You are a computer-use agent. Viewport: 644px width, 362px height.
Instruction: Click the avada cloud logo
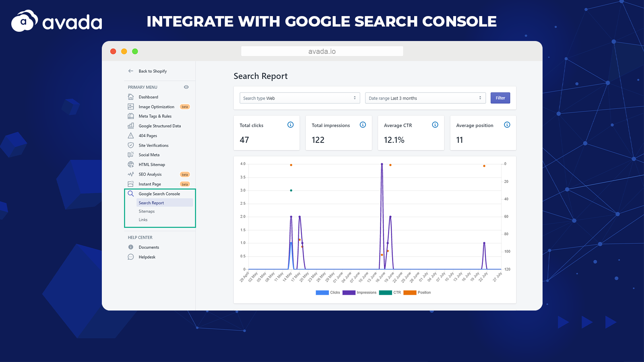[x=25, y=21]
